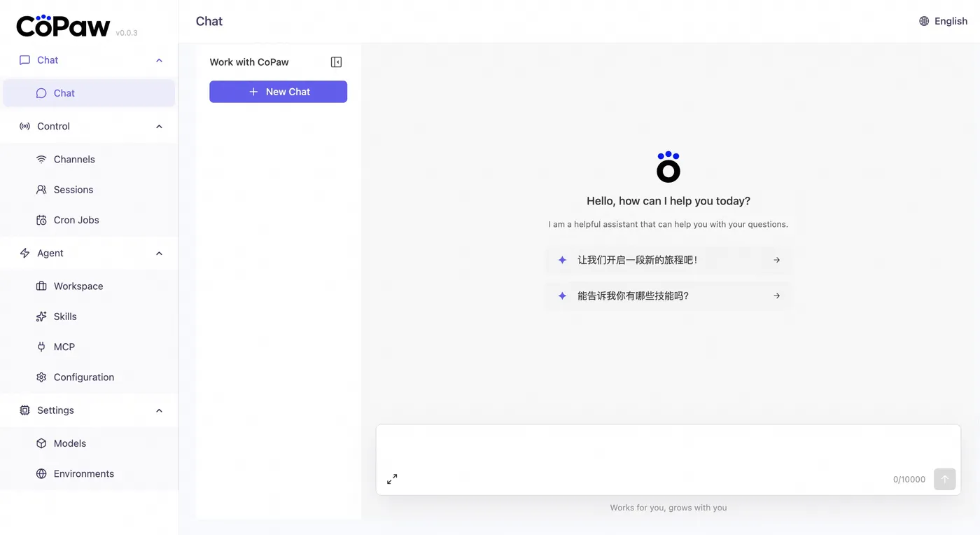Viewport: 980px width, 535px height.
Task: Open MCP plug settings
Action: click(64, 347)
